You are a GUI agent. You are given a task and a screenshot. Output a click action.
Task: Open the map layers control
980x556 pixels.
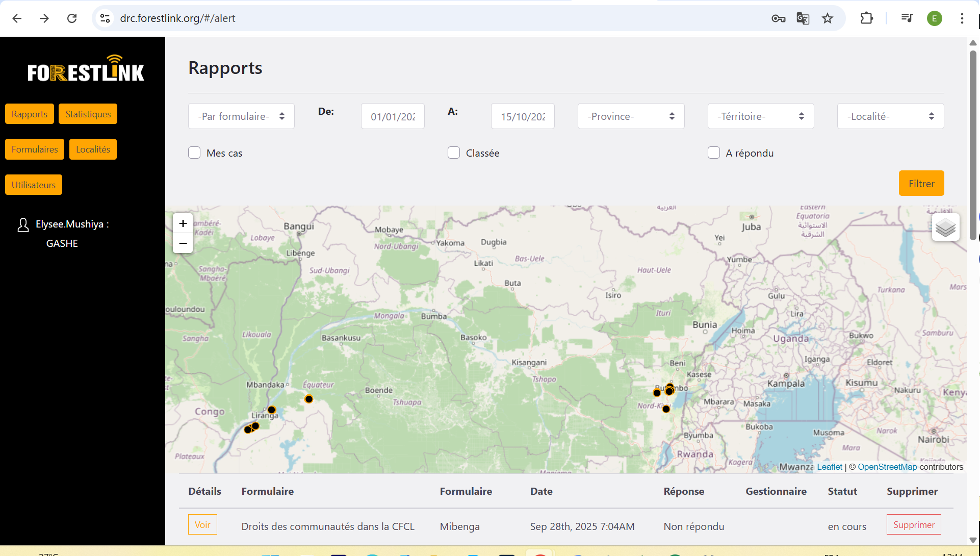pos(945,228)
